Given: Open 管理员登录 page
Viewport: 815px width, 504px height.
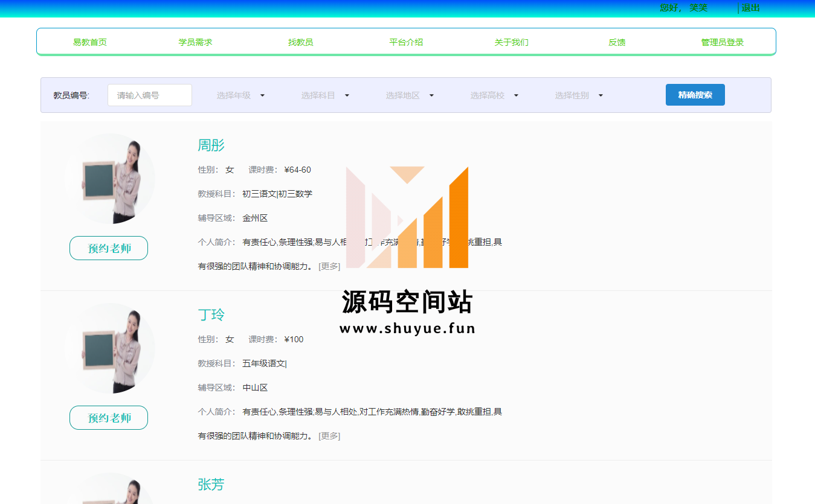Looking at the screenshot, I should coord(722,42).
